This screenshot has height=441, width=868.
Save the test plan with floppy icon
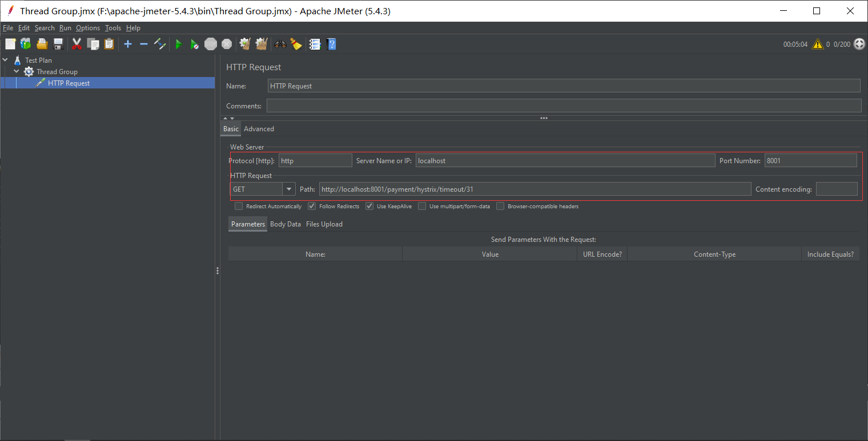[58, 44]
